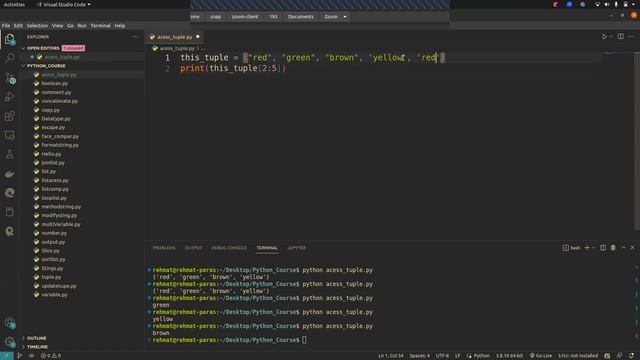Screen dimensions: 640x360
Task: Open the launch profile dropdown beside plus icon
Action: tap(593, 248)
